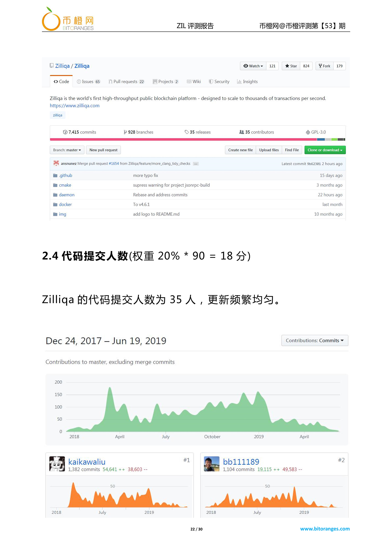392x555 pixels.
Task: Click kaikawaliu avatar thumbnail
Action: [57, 464]
